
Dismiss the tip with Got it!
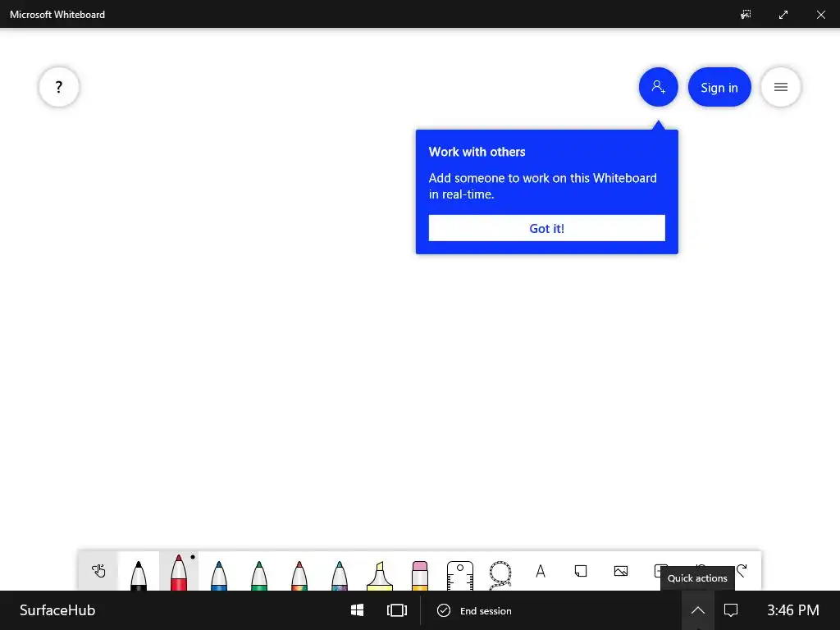pyautogui.click(x=547, y=228)
